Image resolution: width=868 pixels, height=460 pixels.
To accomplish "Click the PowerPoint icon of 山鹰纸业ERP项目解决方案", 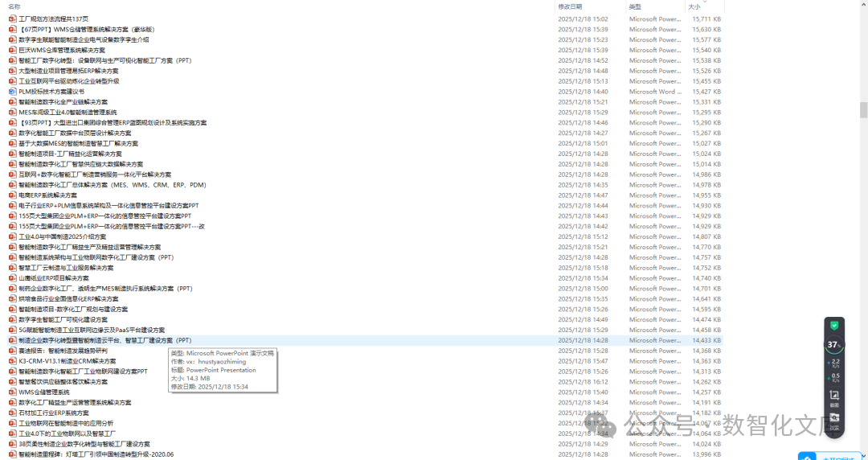I will click(x=13, y=278).
